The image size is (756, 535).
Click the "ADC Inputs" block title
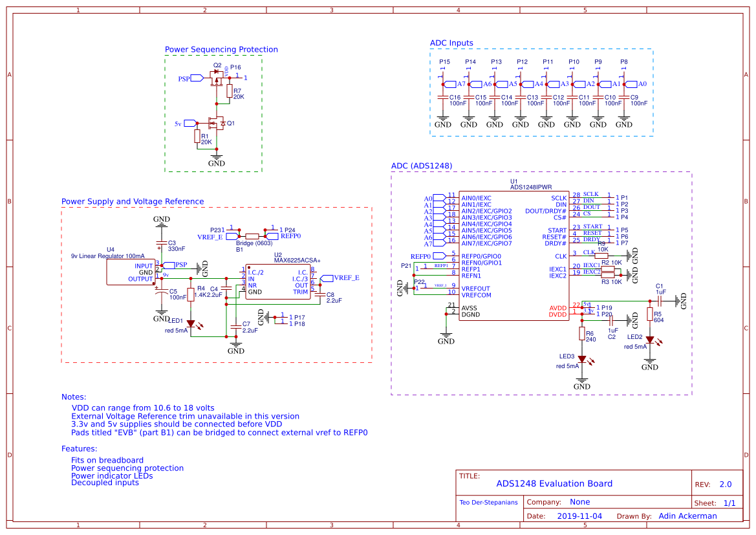pyautogui.click(x=452, y=43)
